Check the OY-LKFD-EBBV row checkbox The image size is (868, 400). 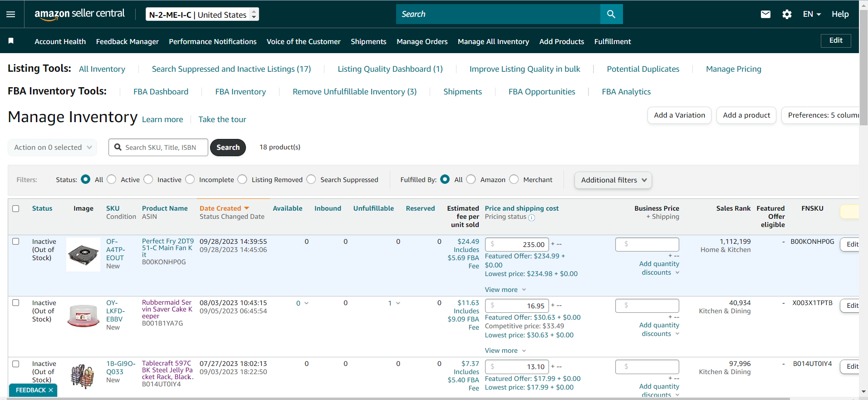coord(16,303)
